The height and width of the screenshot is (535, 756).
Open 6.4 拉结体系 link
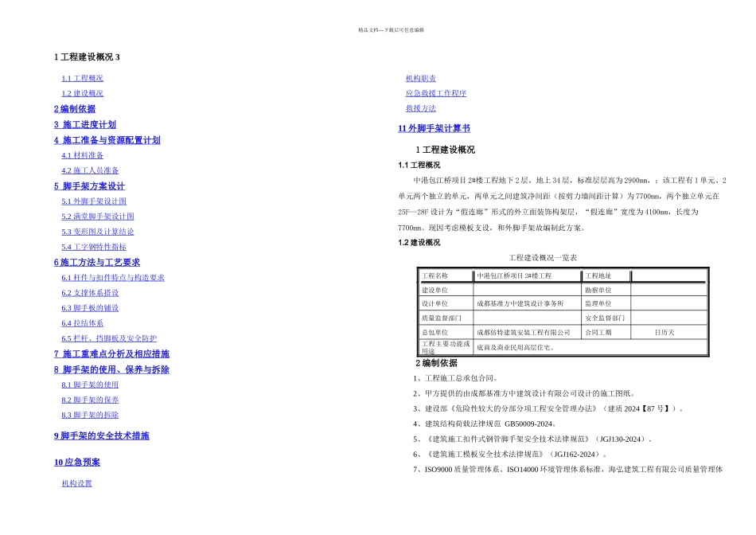click(x=82, y=323)
